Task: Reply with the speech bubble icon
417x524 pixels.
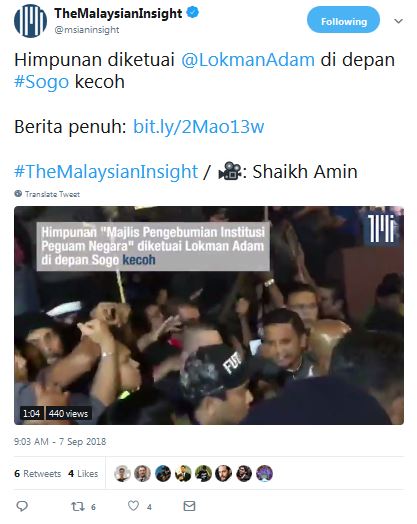Action: pos(22,506)
